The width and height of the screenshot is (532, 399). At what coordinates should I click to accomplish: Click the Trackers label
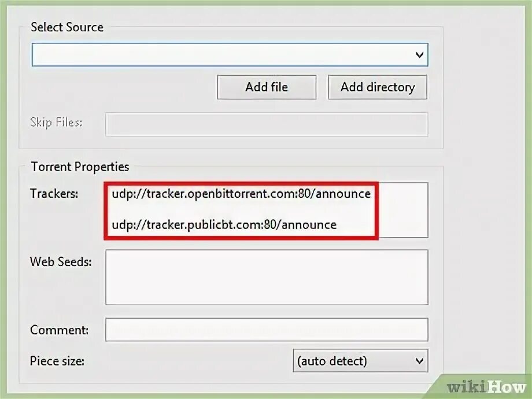tap(54, 193)
